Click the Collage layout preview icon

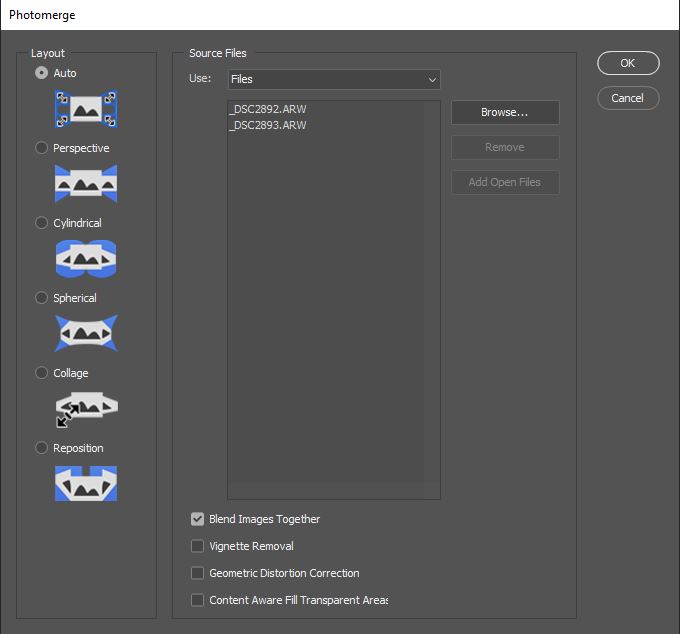tap(86, 409)
